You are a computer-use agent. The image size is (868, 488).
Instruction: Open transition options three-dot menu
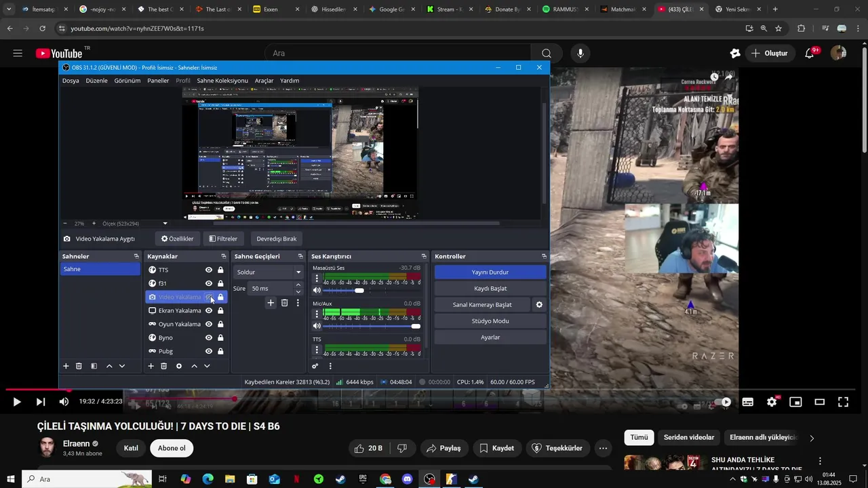298,303
